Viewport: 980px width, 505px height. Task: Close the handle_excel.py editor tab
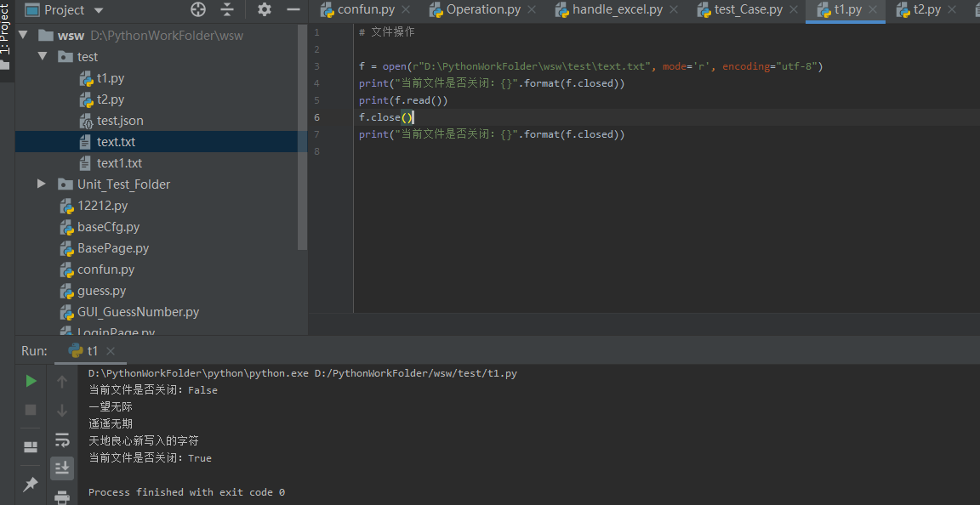point(674,9)
